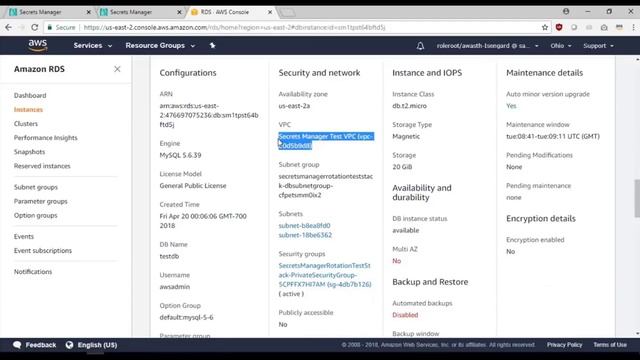Open the notifications bell icon
Image resolution: width=640 pixels, height=360 pixels.
click(x=420, y=46)
